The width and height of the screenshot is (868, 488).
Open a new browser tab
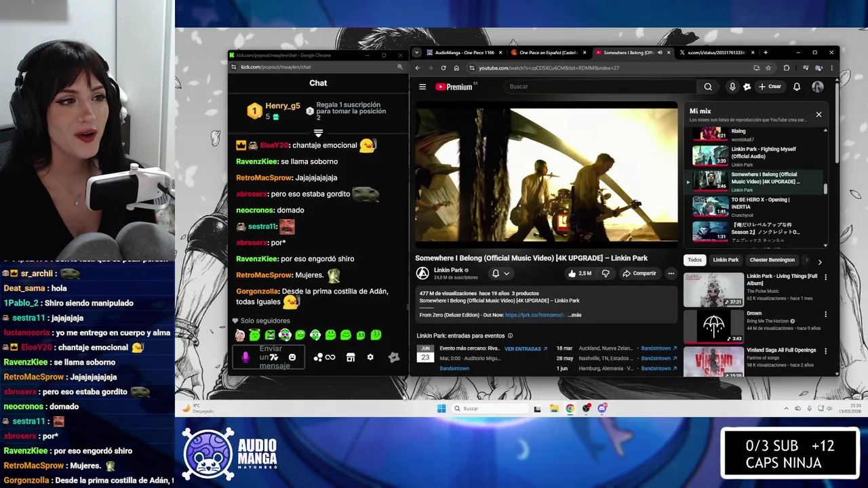pyautogui.click(x=766, y=53)
